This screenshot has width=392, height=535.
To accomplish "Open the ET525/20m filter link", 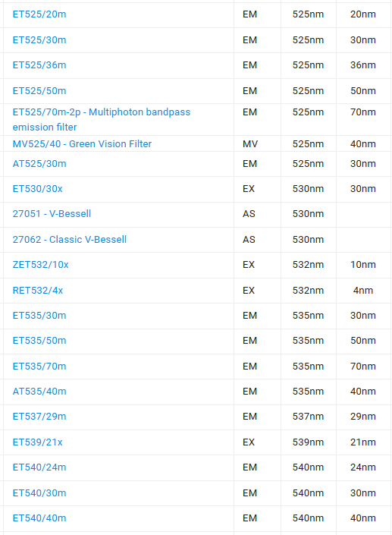I will tap(39, 14).
